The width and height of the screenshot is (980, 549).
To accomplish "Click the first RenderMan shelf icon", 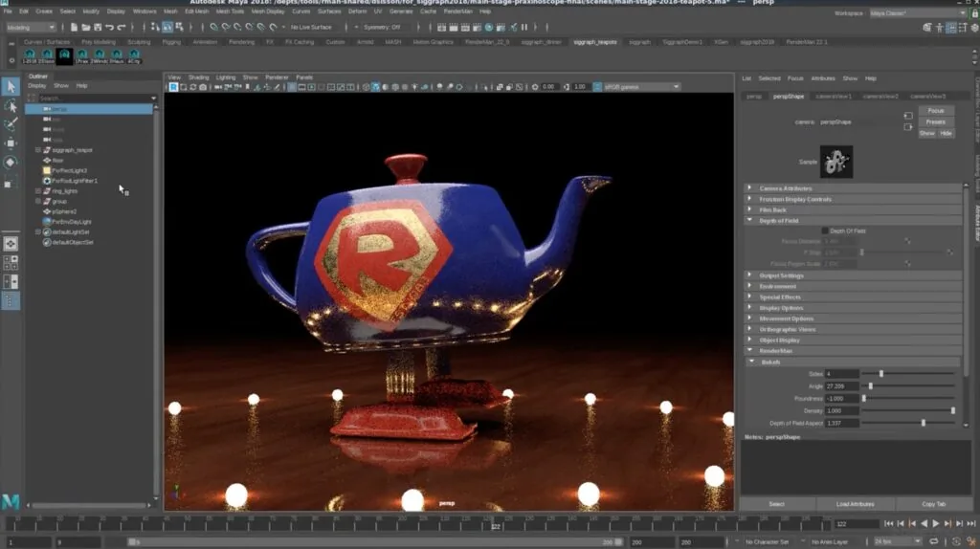I will point(30,56).
